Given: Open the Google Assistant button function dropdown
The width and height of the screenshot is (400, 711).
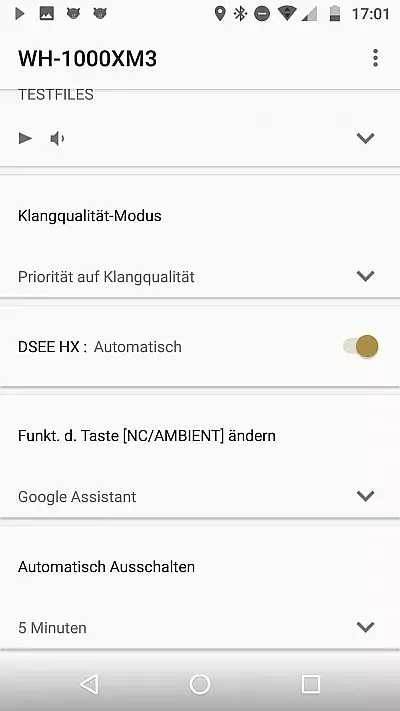Looking at the screenshot, I should 200,497.
